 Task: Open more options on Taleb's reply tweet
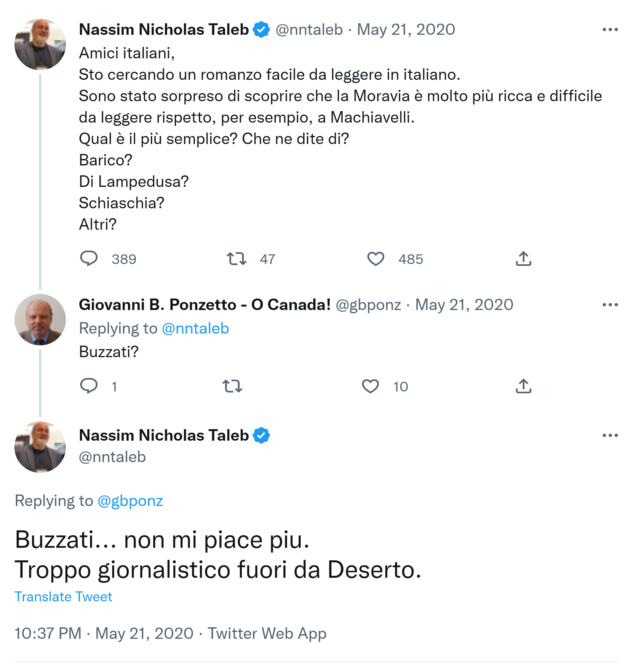pos(610,435)
